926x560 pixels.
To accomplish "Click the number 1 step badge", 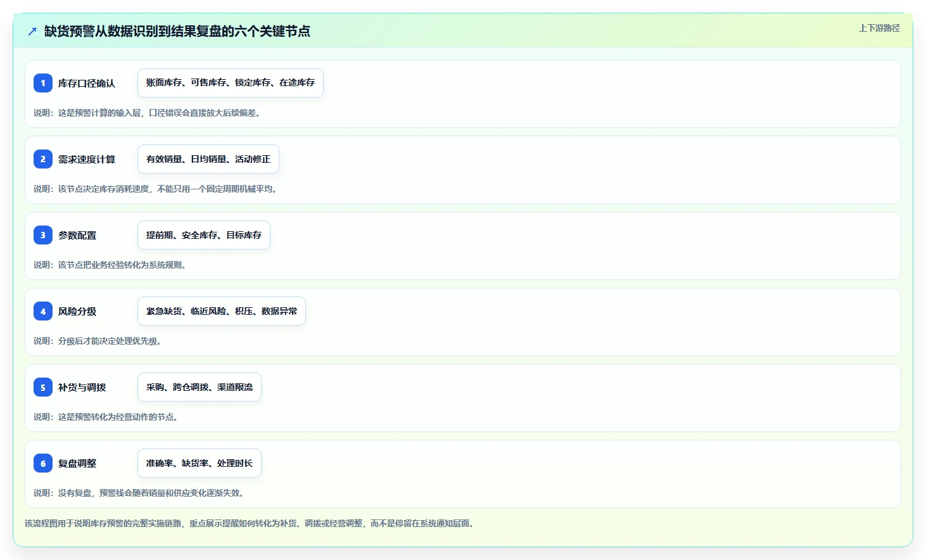I will [x=43, y=83].
